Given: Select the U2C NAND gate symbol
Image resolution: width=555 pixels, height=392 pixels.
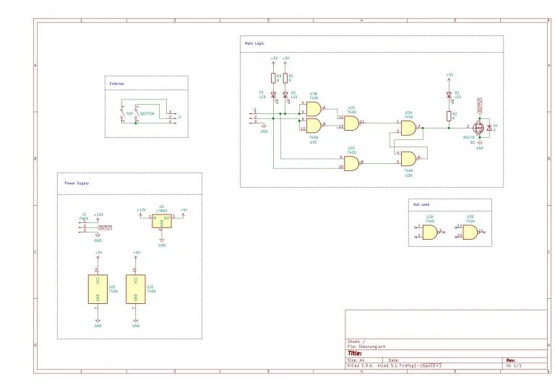Looking at the screenshot, I should tap(352, 163).
